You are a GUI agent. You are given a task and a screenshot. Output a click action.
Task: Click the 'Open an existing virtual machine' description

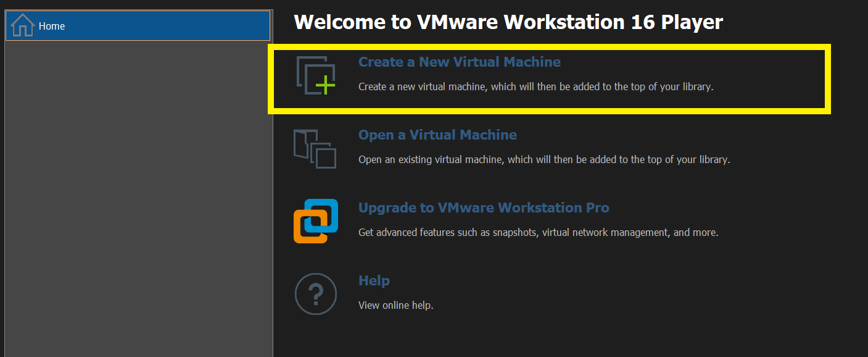click(544, 159)
